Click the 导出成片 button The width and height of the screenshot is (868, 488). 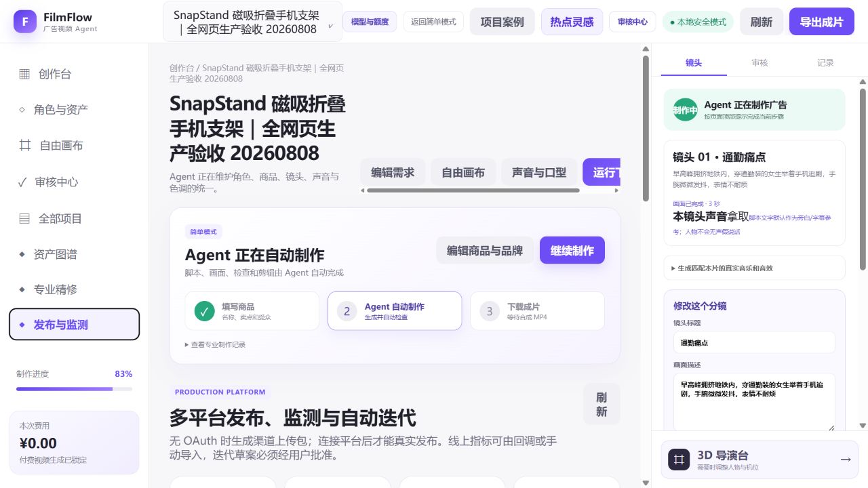pos(821,22)
